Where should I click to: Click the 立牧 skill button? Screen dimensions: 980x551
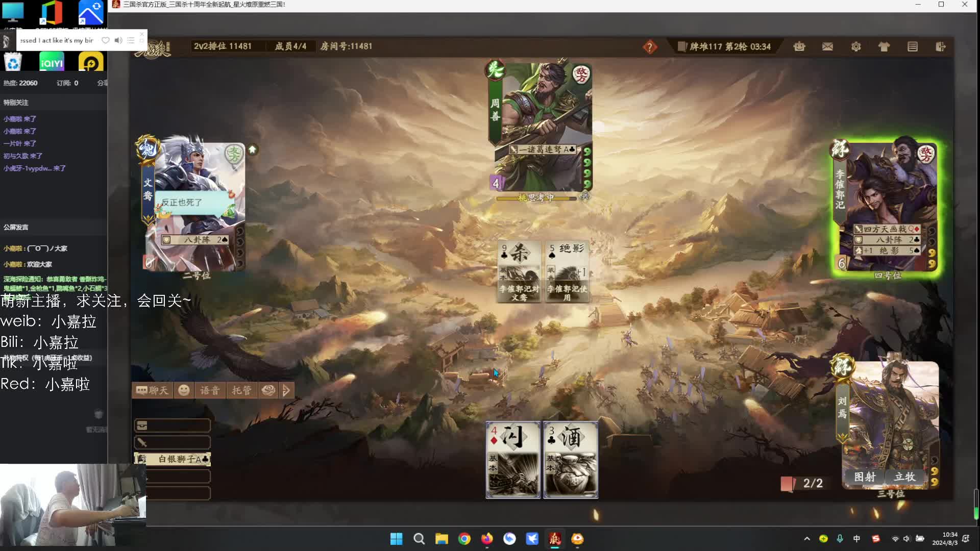tap(904, 477)
